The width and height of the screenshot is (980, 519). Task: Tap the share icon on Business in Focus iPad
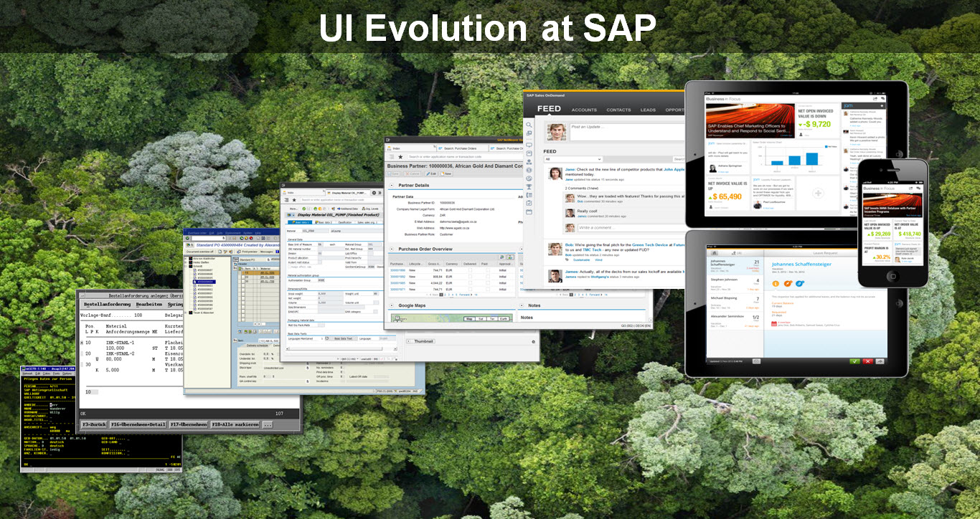tap(875, 99)
